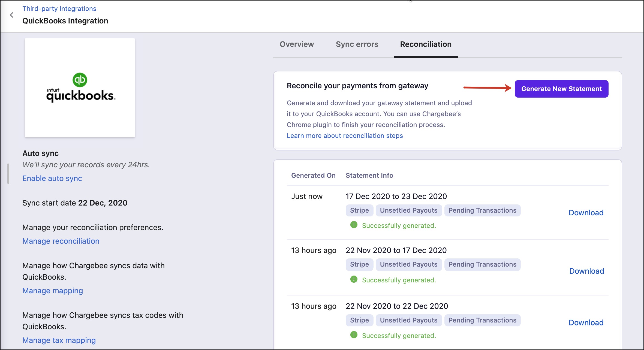
Task: Click the left vertical scrollbar handle
Action: 8,174
